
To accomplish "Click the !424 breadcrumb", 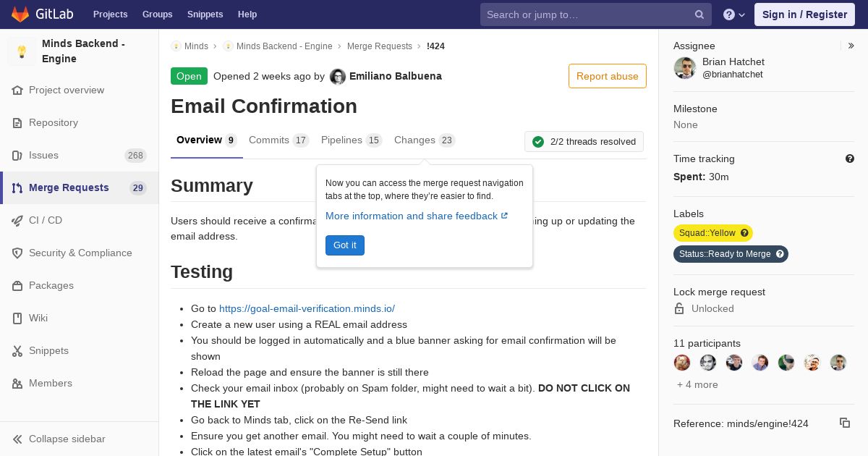I will click(x=435, y=46).
